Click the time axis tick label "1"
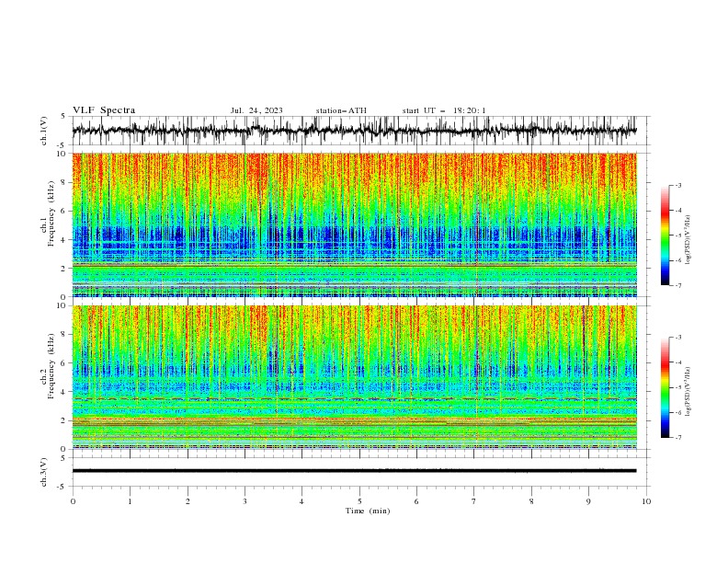Screen dimensions: 728x563 pos(130,501)
